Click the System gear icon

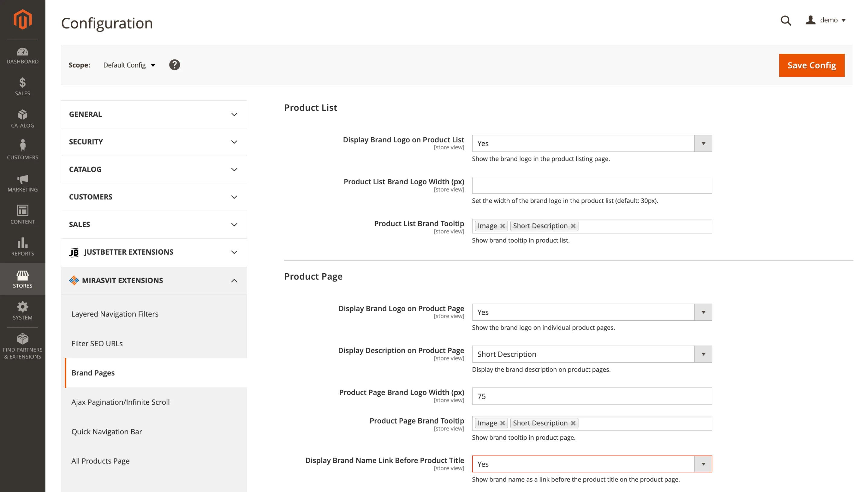pos(22,310)
